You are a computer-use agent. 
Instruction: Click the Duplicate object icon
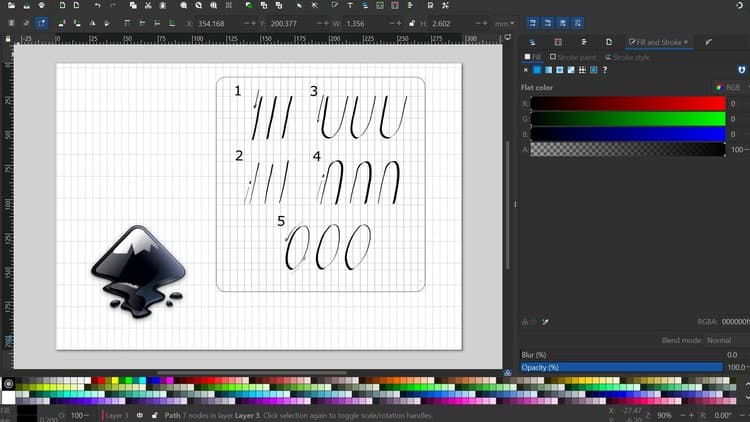[249, 5]
